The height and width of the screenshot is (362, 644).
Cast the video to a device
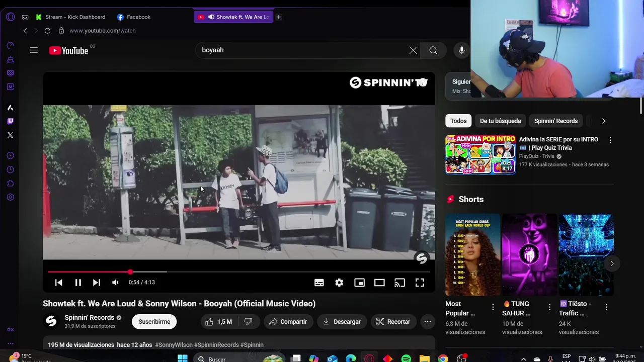399,283
